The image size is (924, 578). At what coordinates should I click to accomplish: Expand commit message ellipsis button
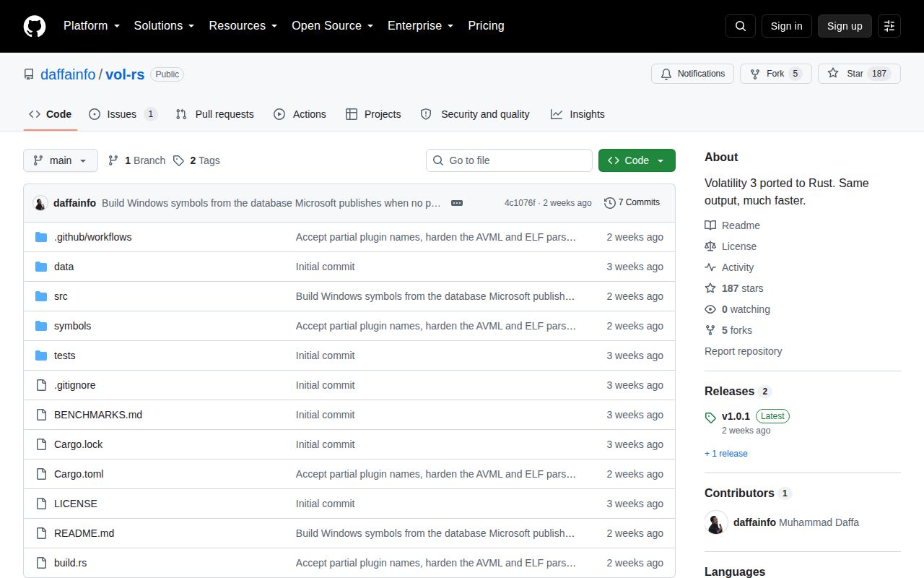(x=457, y=203)
